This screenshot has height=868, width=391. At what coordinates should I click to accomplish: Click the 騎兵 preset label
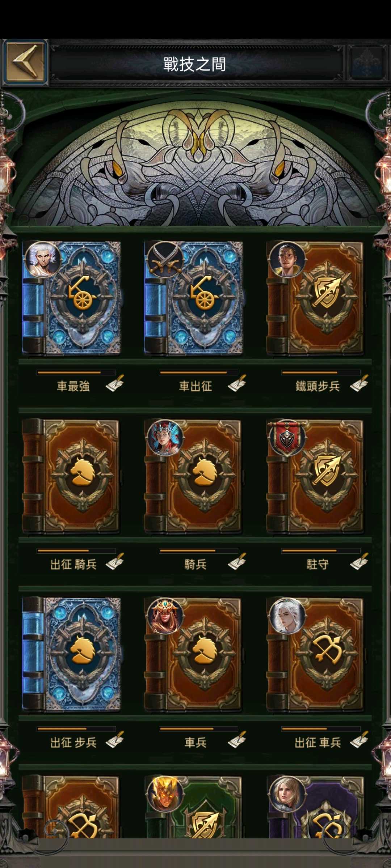[195, 564]
